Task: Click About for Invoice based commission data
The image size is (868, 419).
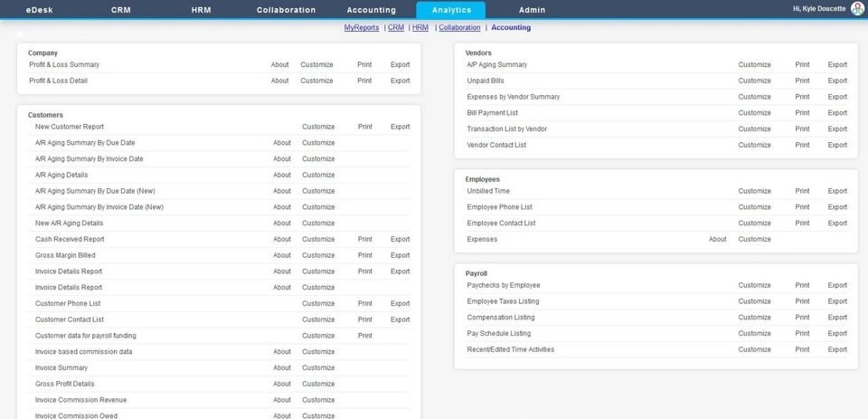Action: pyautogui.click(x=282, y=351)
